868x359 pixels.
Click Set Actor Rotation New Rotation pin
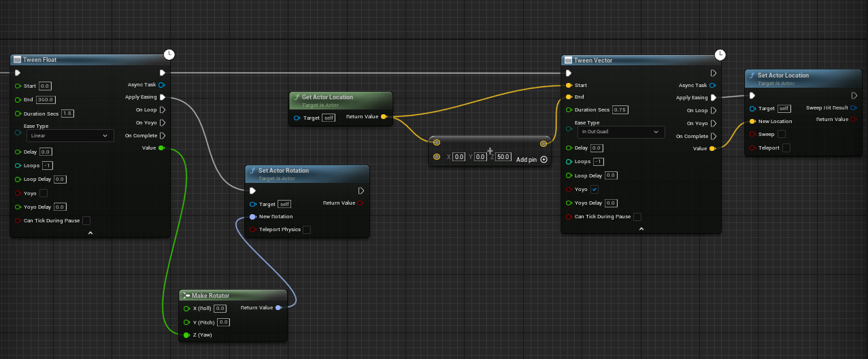(x=253, y=217)
